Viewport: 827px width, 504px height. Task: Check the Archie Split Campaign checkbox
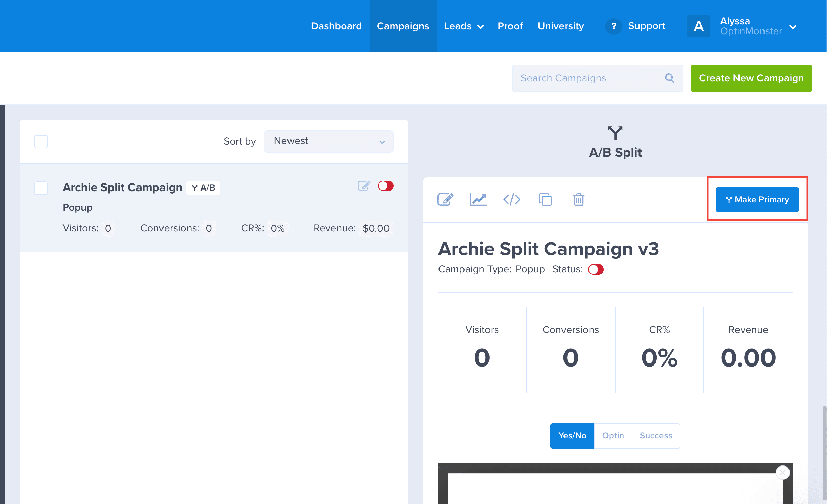pyautogui.click(x=41, y=188)
